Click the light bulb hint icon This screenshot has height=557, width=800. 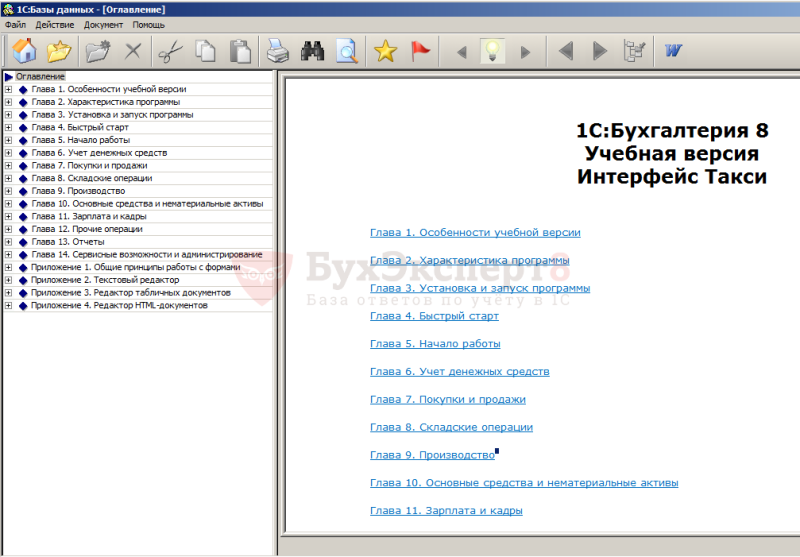(492, 50)
